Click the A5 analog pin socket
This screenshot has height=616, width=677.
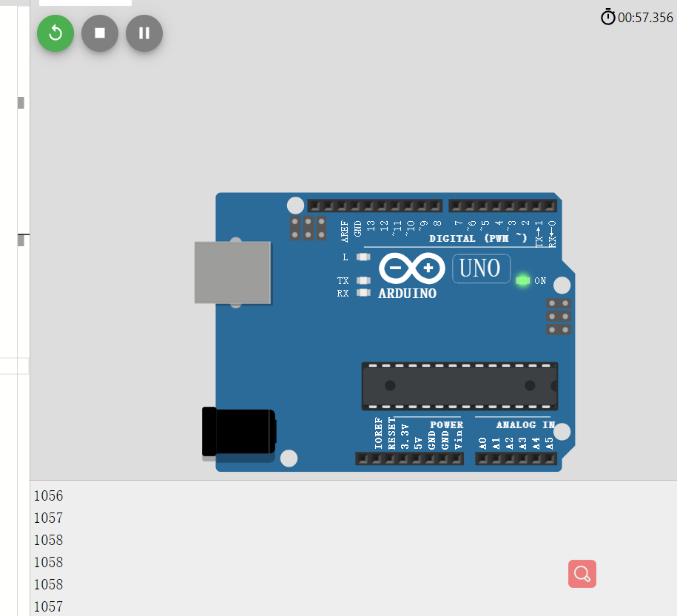pos(550,458)
